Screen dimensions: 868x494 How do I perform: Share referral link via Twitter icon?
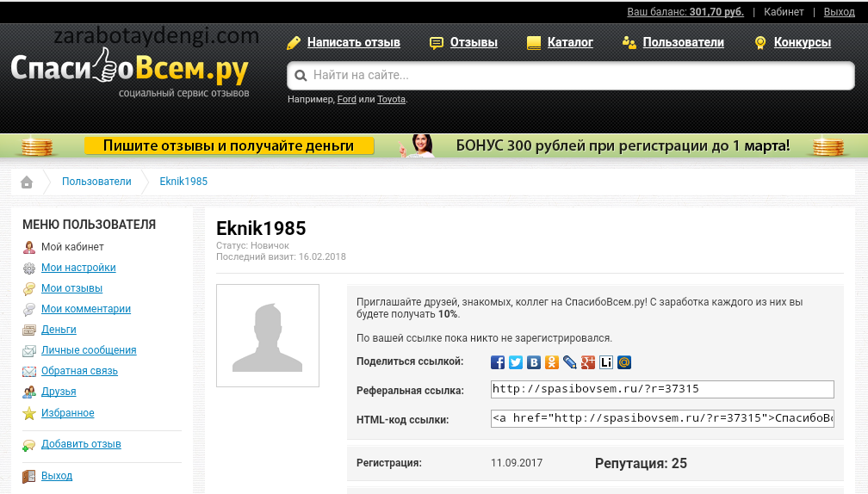(x=516, y=362)
